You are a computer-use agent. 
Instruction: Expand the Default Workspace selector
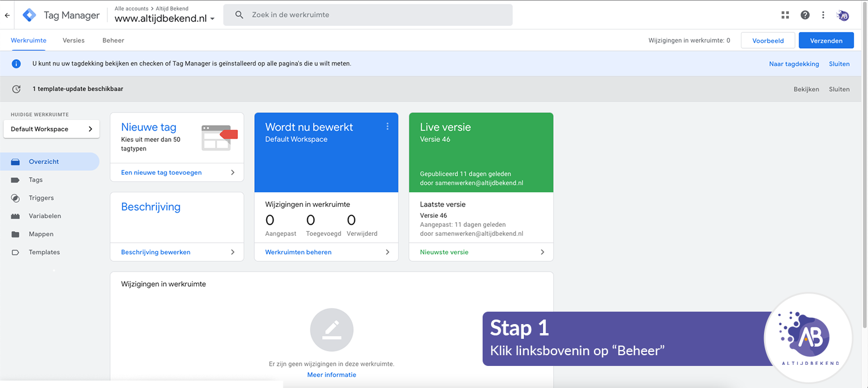pyautogui.click(x=51, y=129)
